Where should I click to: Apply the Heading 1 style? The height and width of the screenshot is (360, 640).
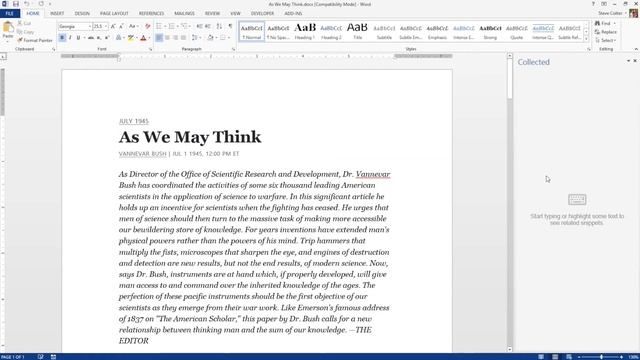click(305, 31)
